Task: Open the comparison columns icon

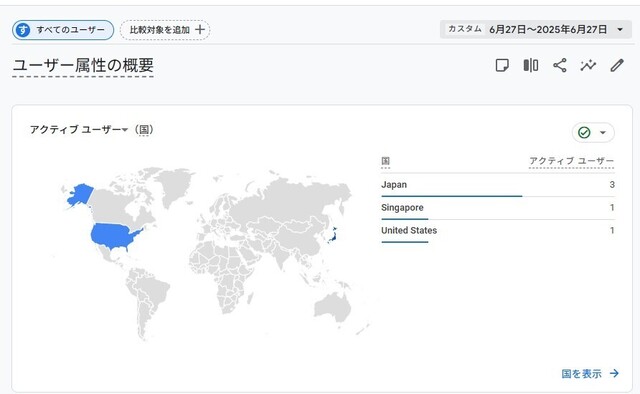Action: pyautogui.click(x=531, y=65)
